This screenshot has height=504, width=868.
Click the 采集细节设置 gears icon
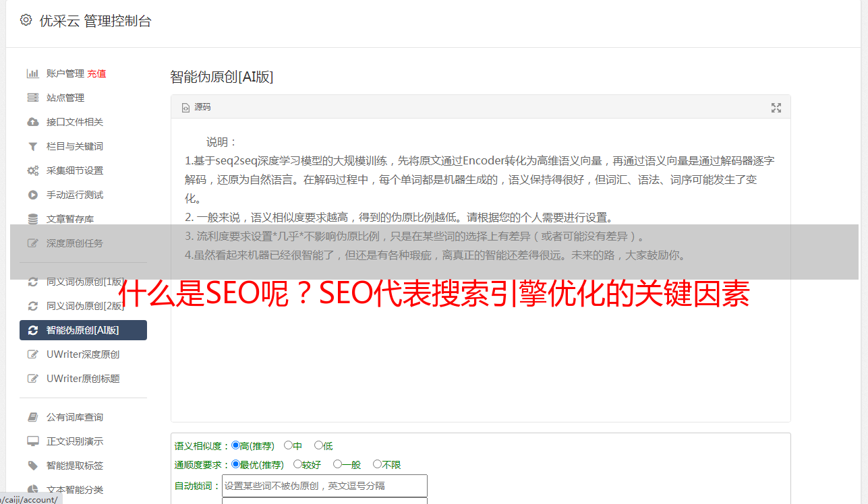pos(32,170)
